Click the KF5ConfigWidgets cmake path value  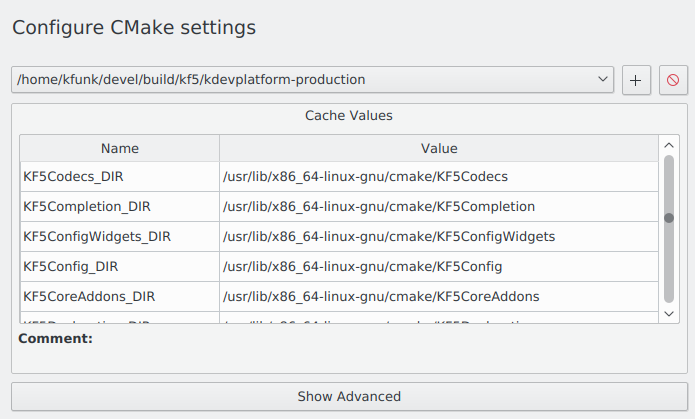(x=389, y=237)
